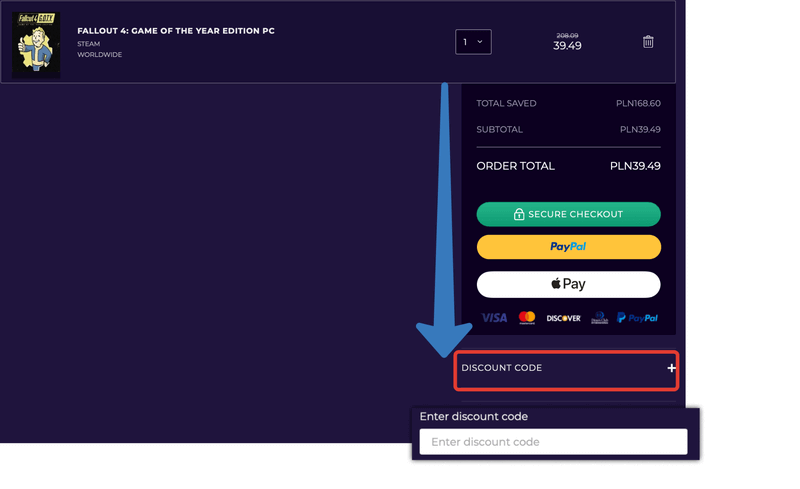Click the Worldwide region label

pos(99,55)
